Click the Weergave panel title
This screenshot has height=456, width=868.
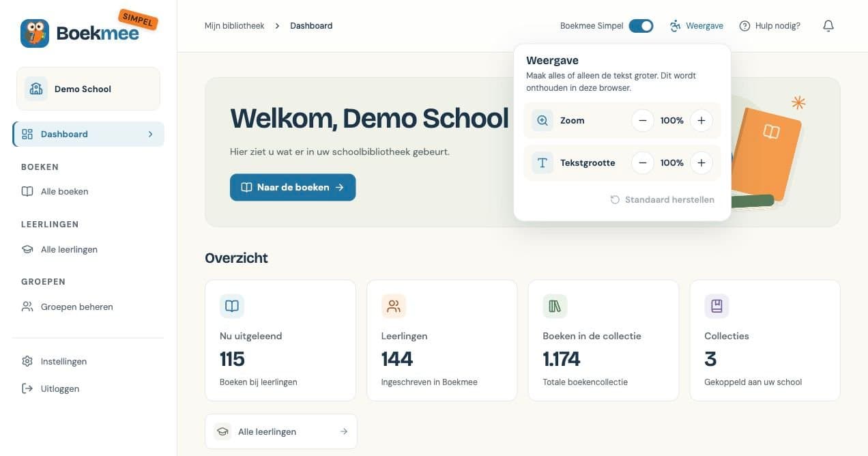pos(552,61)
